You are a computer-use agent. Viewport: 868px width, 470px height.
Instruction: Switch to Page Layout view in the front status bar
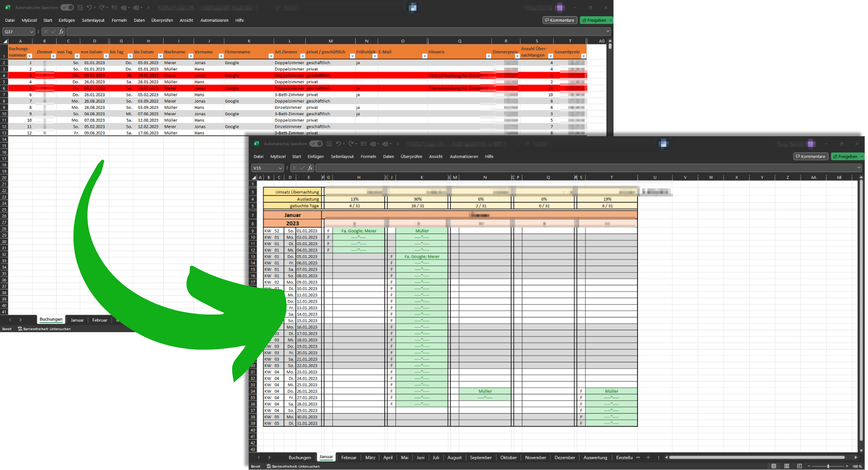click(787, 466)
